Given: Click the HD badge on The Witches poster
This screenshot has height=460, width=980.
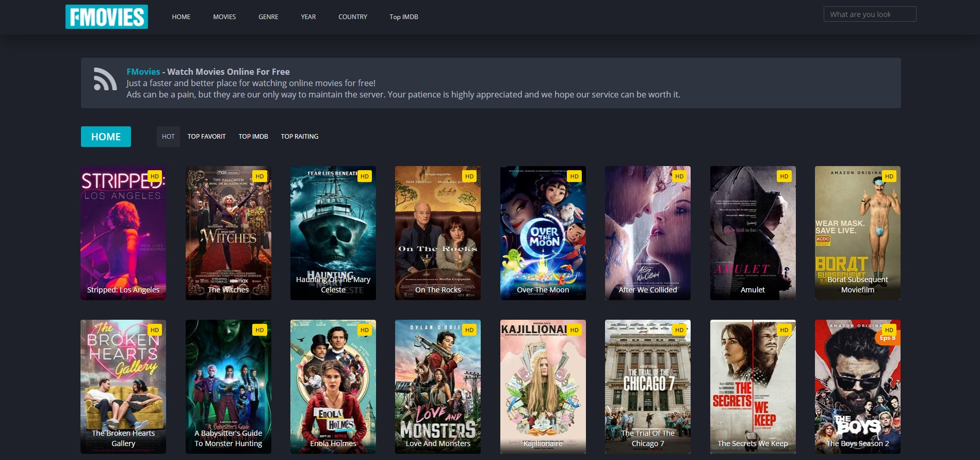Looking at the screenshot, I should 259,176.
